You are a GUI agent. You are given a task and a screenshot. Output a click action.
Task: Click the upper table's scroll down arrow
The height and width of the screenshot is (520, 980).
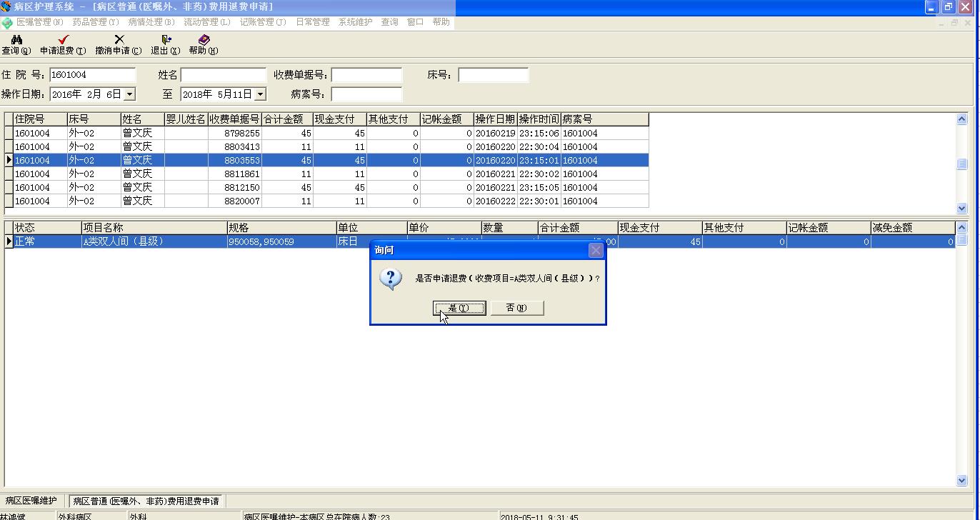pos(961,208)
